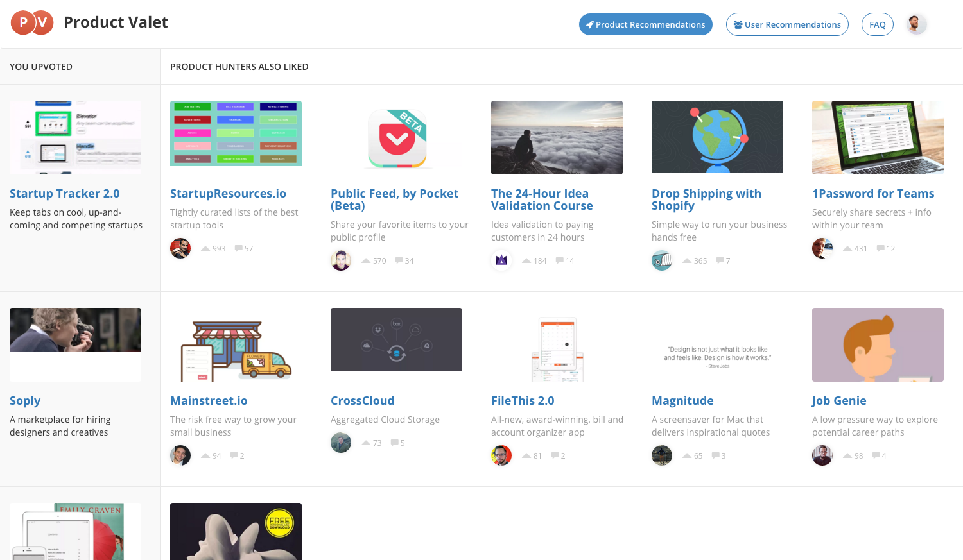Upvote Public Feed, by Pocket
963x560 pixels.
[366, 260]
